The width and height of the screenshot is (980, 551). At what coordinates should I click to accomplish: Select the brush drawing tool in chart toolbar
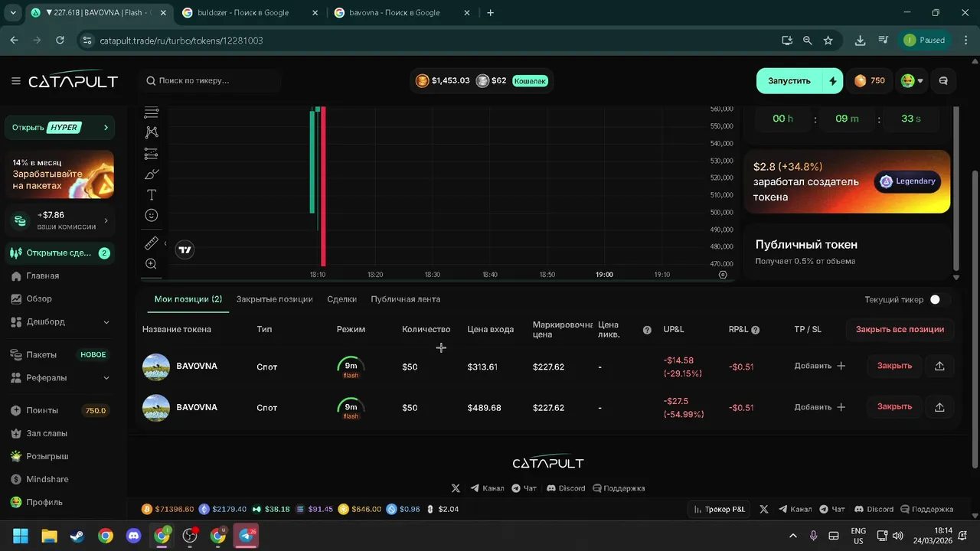tap(152, 174)
